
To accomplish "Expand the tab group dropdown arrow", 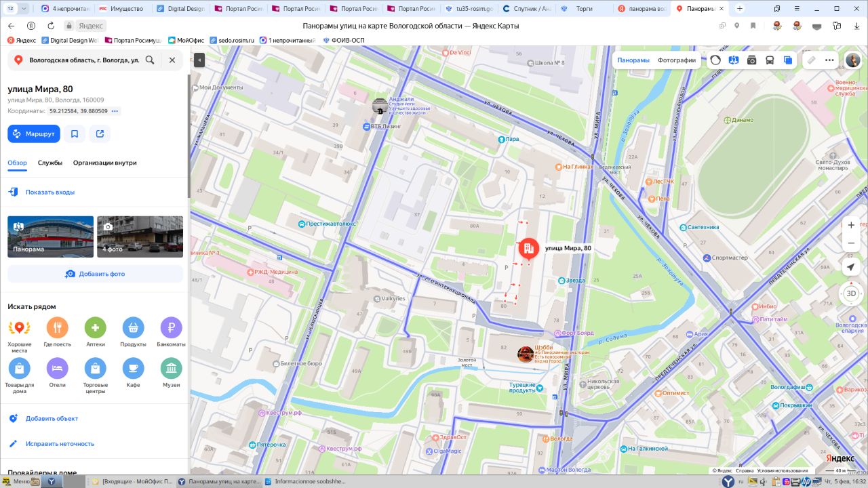I will 24,9.
